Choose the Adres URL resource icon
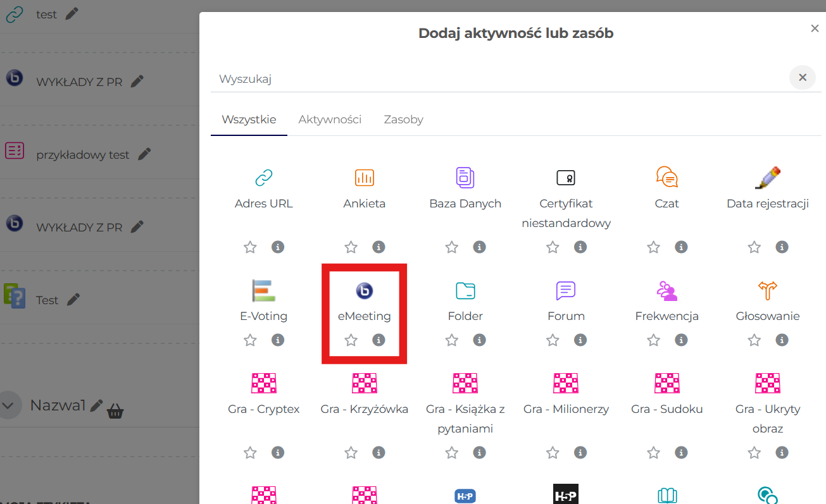826x504 pixels. tap(263, 178)
